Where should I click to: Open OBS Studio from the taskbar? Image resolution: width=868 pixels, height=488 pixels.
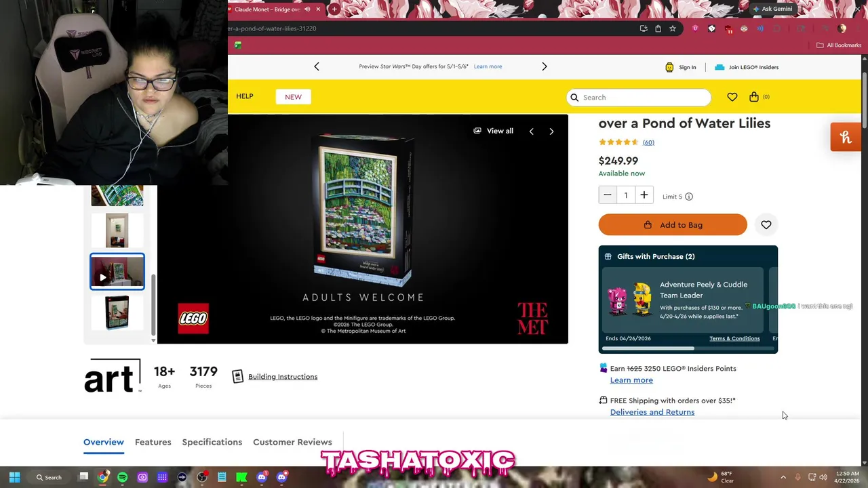[202, 477]
